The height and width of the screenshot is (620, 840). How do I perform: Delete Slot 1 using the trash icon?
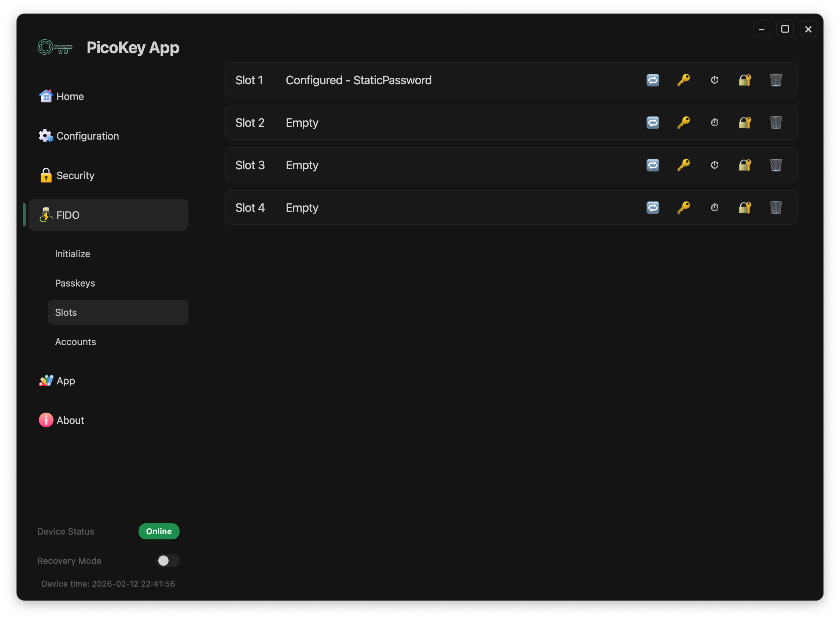point(775,80)
